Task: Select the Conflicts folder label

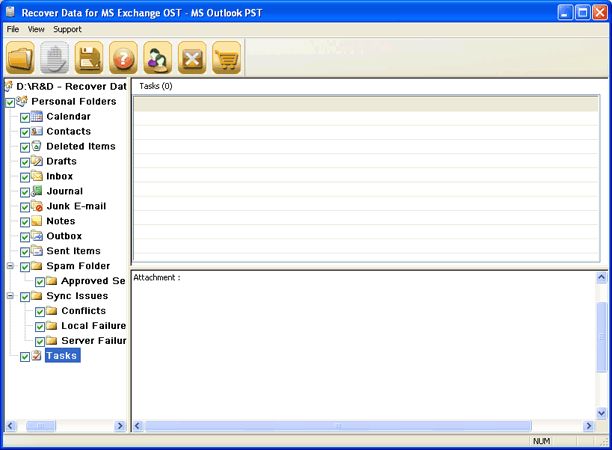Action: (x=84, y=311)
